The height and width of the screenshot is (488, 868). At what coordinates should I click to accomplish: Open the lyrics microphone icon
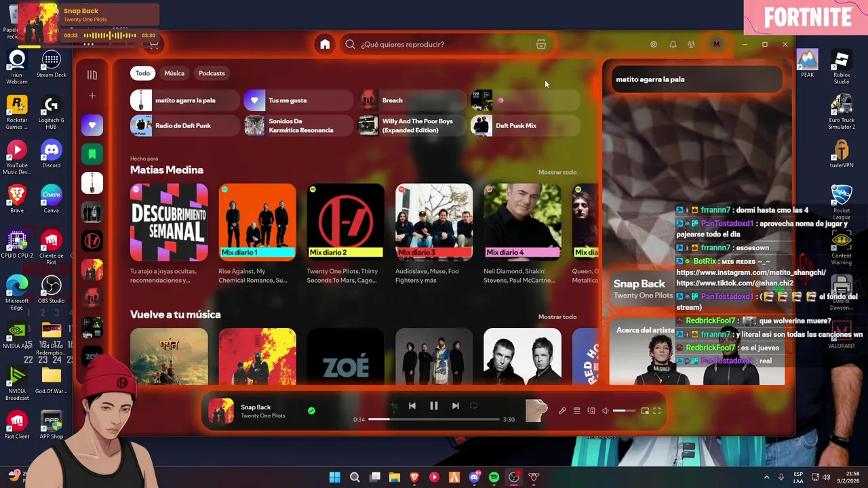click(x=562, y=411)
